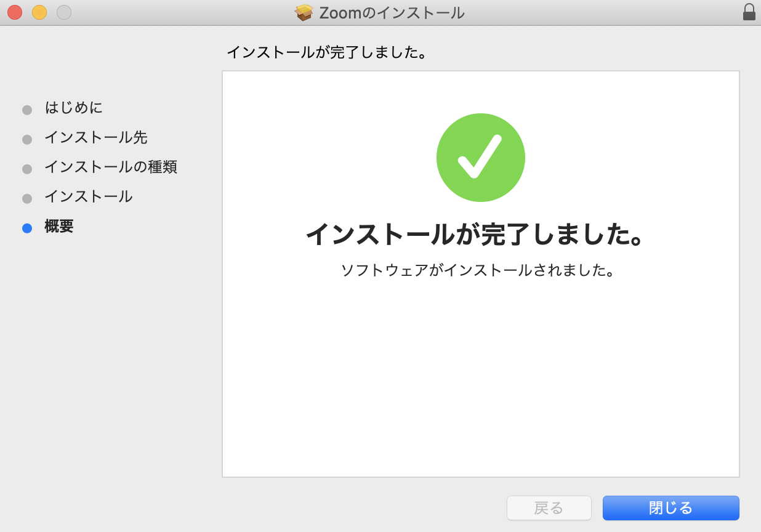Select the インストールの種類 step label
Image resolution: width=761 pixels, height=532 pixels.
[111, 167]
